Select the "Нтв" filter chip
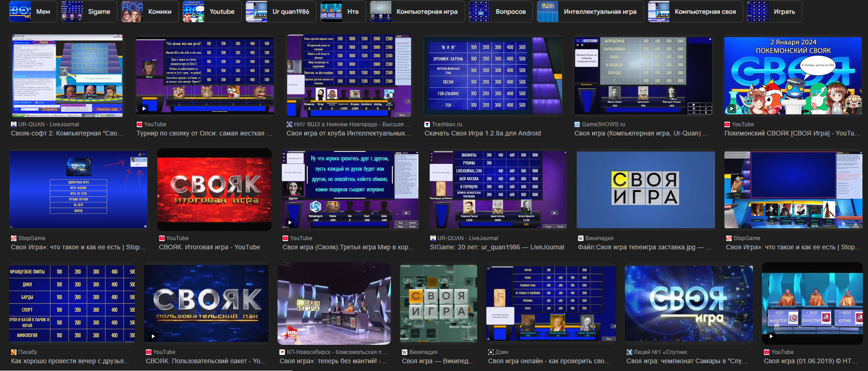 343,11
